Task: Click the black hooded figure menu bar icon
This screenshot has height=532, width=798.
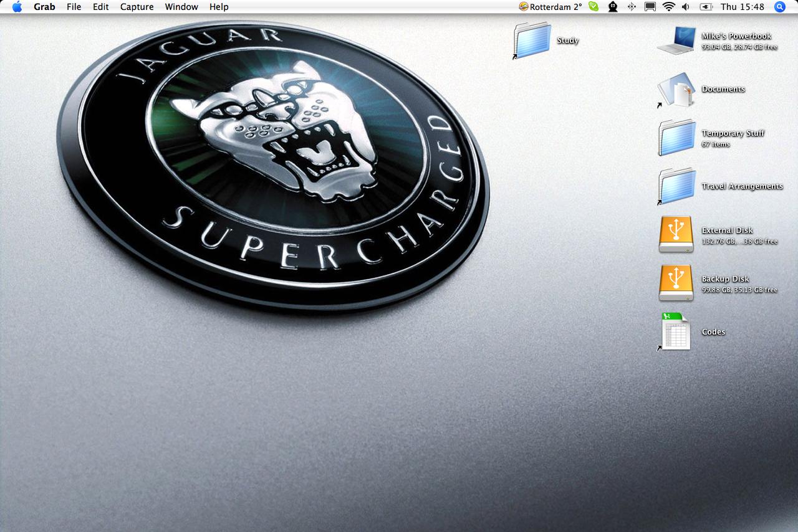Action: pyautogui.click(x=613, y=7)
